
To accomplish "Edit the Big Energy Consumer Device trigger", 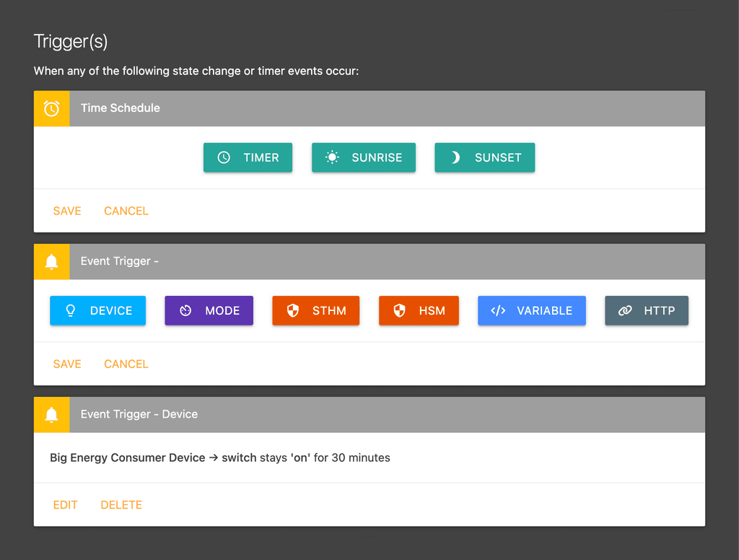I will [x=65, y=504].
